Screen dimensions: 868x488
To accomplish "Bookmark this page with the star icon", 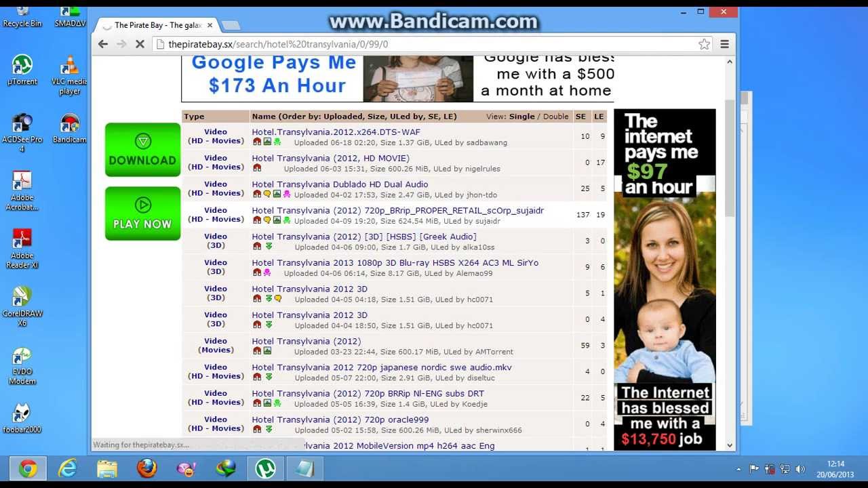I will (705, 44).
